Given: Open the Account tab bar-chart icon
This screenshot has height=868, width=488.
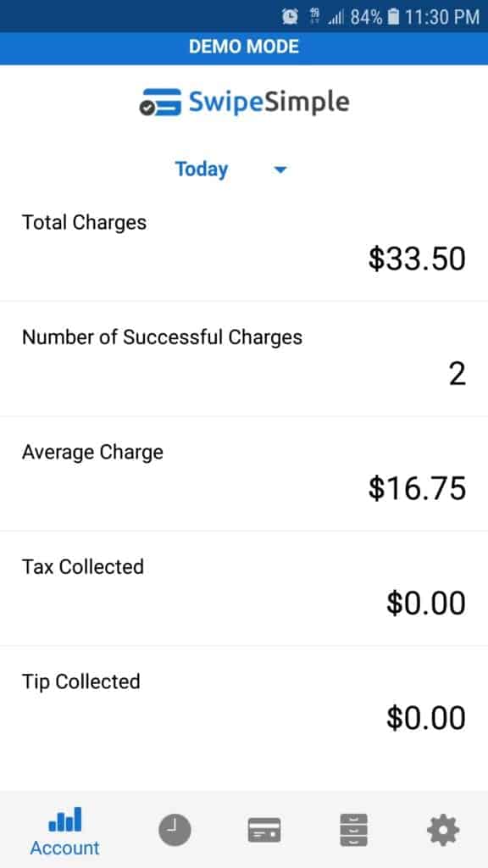Looking at the screenshot, I should (64, 820).
